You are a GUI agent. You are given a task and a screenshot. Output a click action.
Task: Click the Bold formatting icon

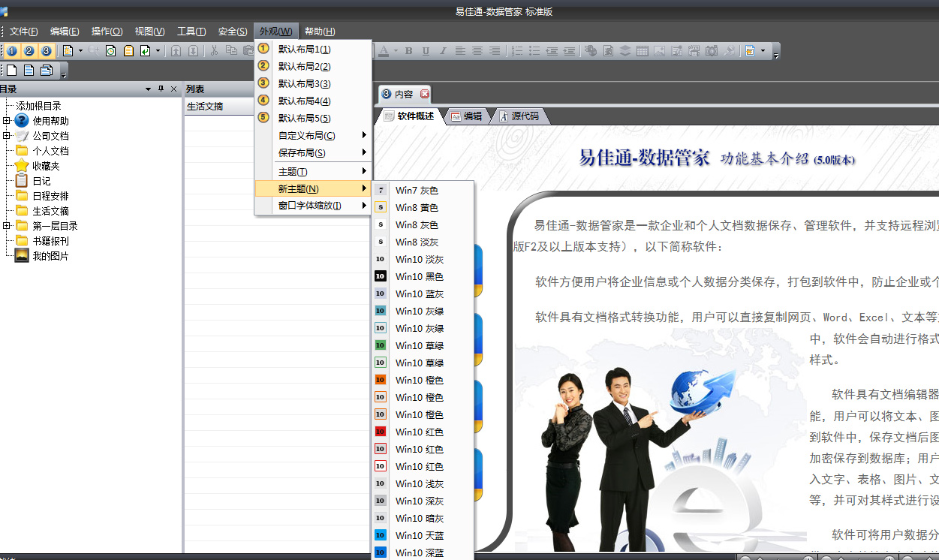[x=409, y=51]
